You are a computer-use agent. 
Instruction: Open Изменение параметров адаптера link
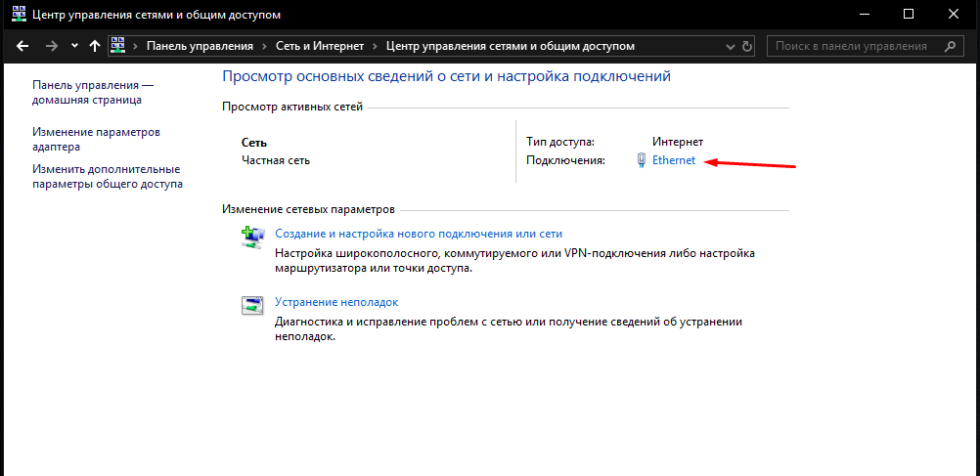(96, 140)
